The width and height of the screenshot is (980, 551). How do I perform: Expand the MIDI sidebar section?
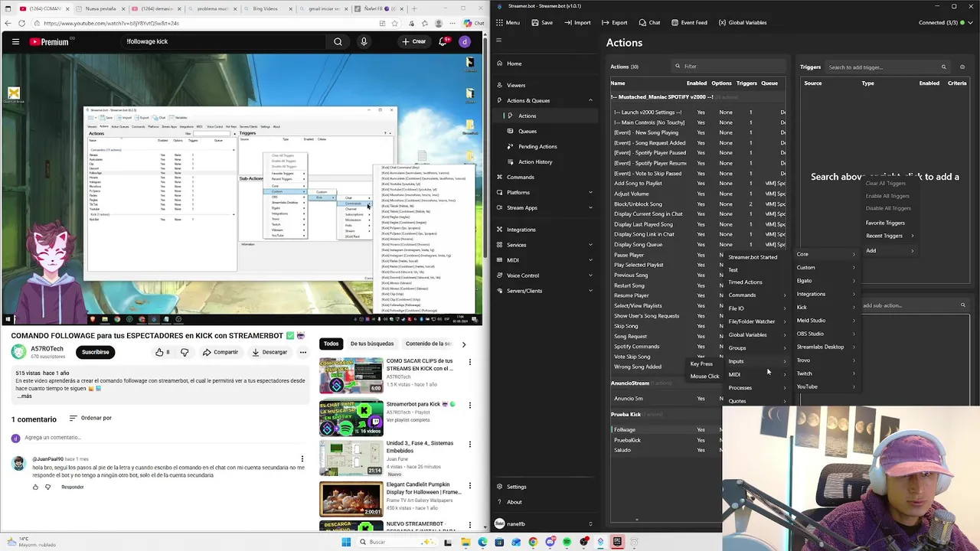pyautogui.click(x=590, y=260)
